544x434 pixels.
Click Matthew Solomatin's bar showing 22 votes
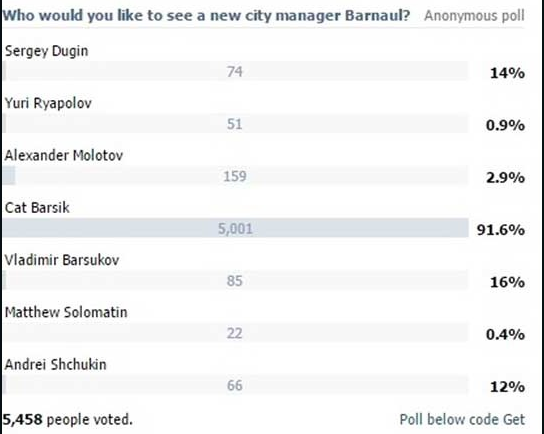[x=236, y=333]
